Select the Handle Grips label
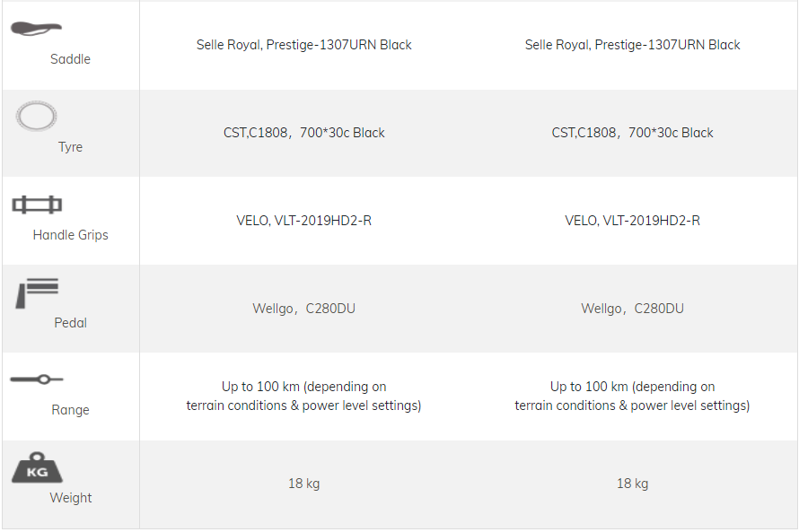The width and height of the screenshot is (799, 532). pos(70,235)
